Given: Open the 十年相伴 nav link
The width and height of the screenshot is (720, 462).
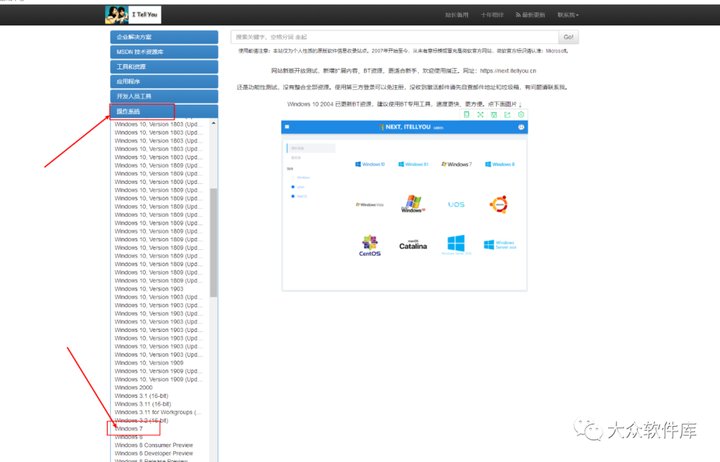Looking at the screenshot, I should click(x=492, y=15).
